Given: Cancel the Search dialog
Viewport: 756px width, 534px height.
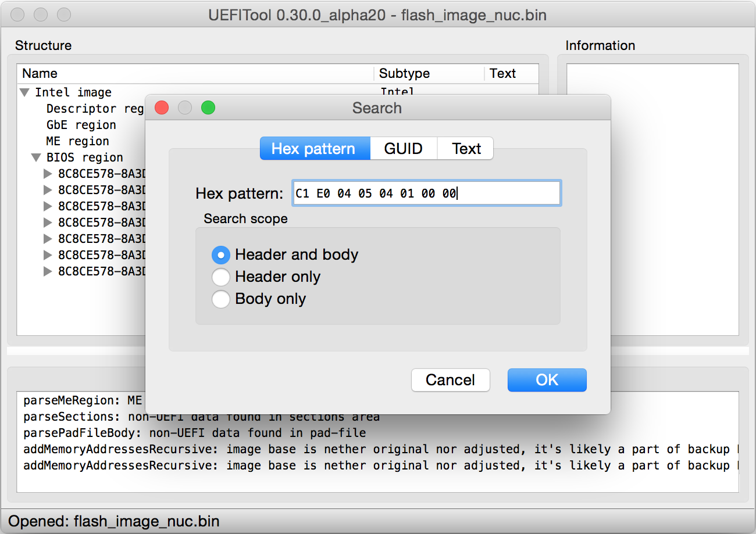Looking at the screenshot, I should 450,380.
